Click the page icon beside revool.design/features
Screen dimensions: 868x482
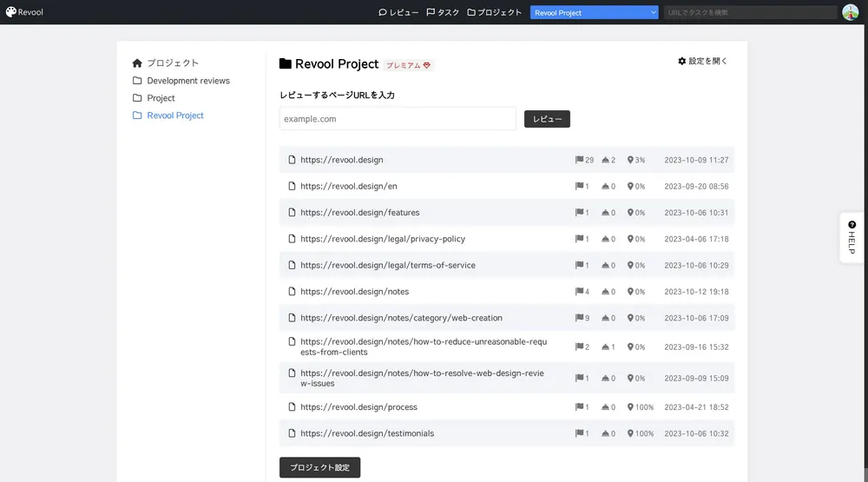292,213
